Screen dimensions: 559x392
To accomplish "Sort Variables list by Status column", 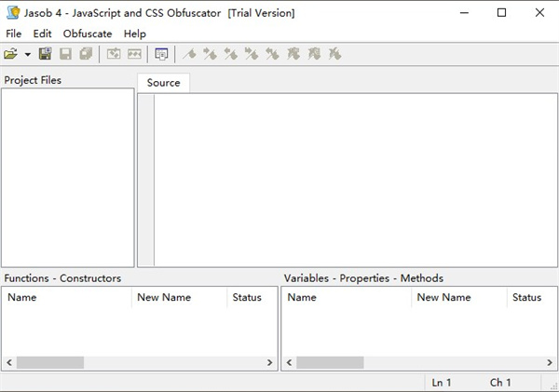I will (532, 297).
